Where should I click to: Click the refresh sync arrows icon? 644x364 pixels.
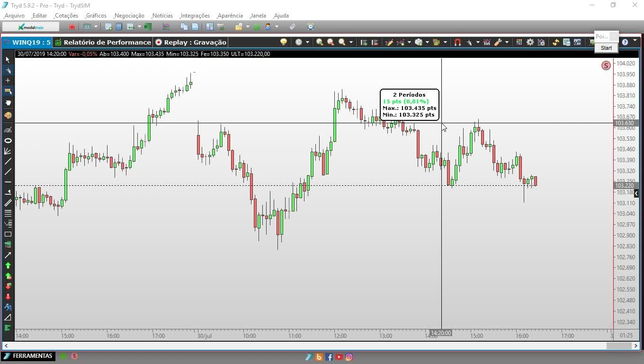[x=555, y=42]
